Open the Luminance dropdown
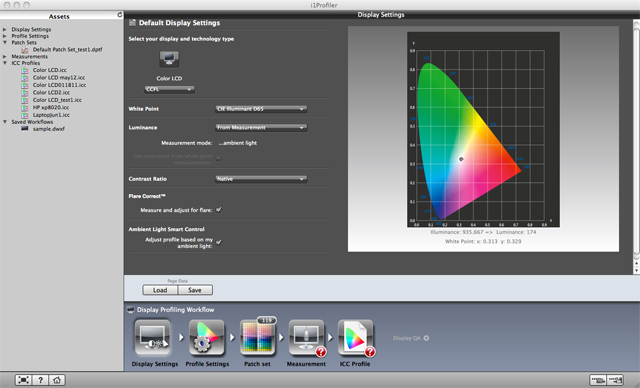The image size is (640, 388). click(x=261, y=128)
